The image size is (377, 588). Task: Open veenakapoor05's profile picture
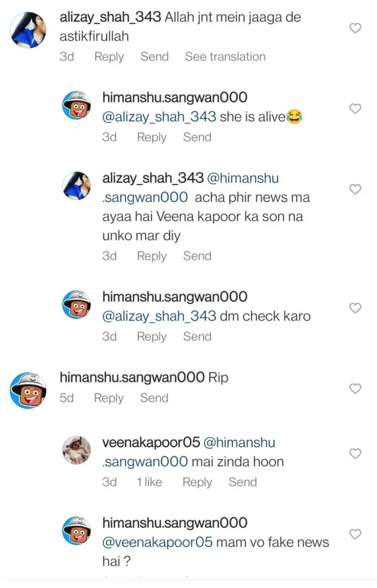(77, 451)
